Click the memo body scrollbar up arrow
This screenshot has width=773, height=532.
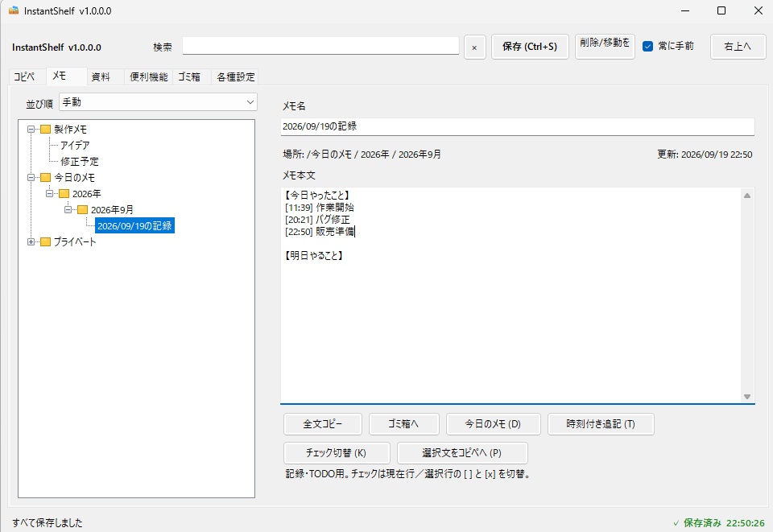click(747, 196)
